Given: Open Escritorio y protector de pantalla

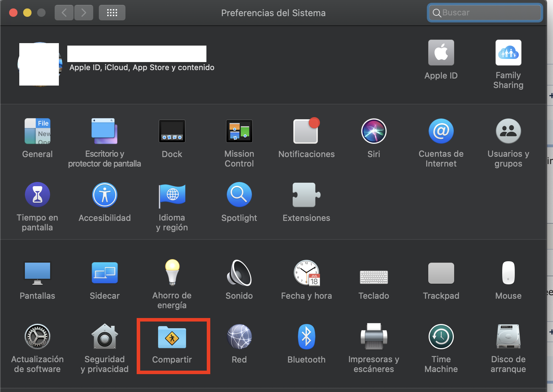Looking at the screenshot, I should coord(104,131).
